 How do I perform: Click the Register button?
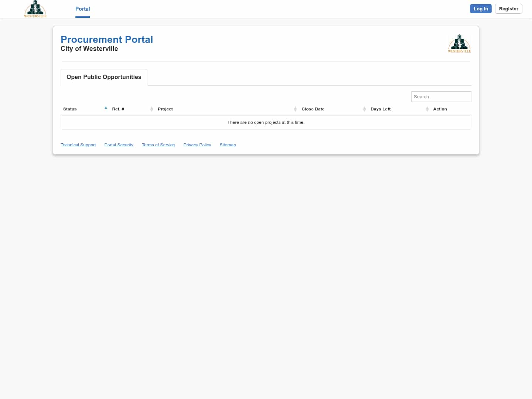pyautogui.click(x=508, y=9)
